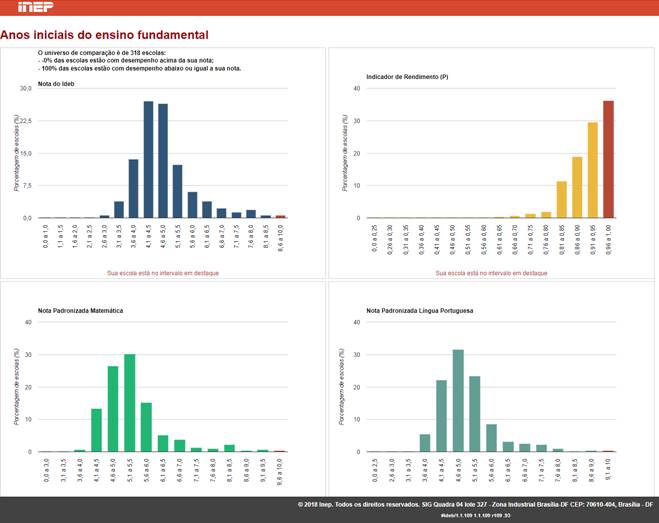
Task: Click 'Sua escola está no intervalo em destaque' under the Ideb chart
Action: click(x=162, y=272)
